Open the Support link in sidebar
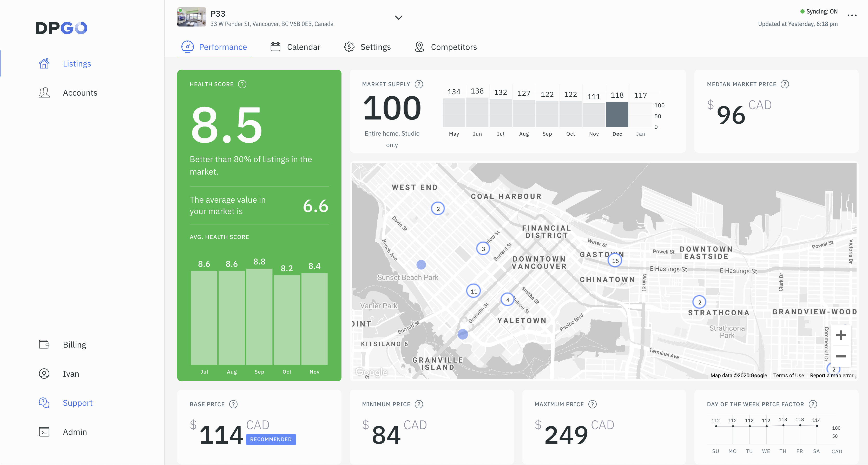Screen dimensions: 868x465 click(x=77, y=403)
